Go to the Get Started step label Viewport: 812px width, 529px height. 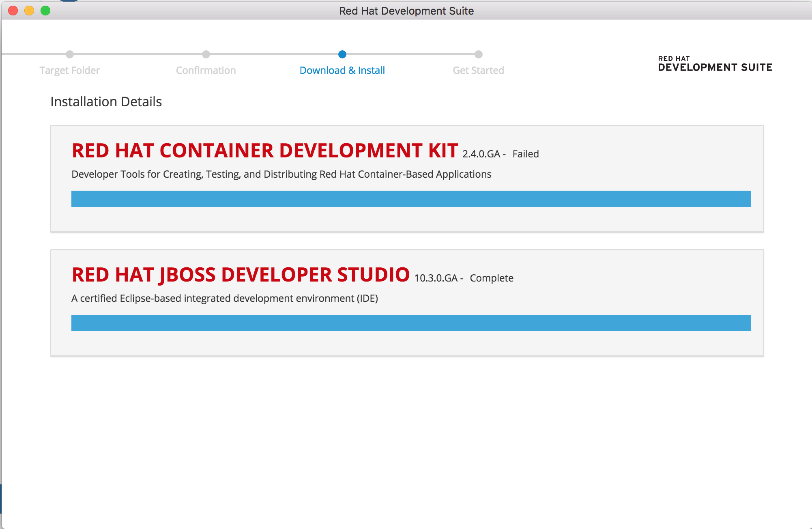(479, 71)
